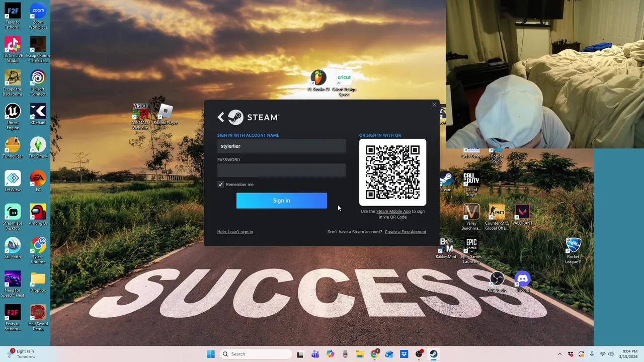
Task: Open Rocket League desktop shortcut
Action: tap(573, 251)
